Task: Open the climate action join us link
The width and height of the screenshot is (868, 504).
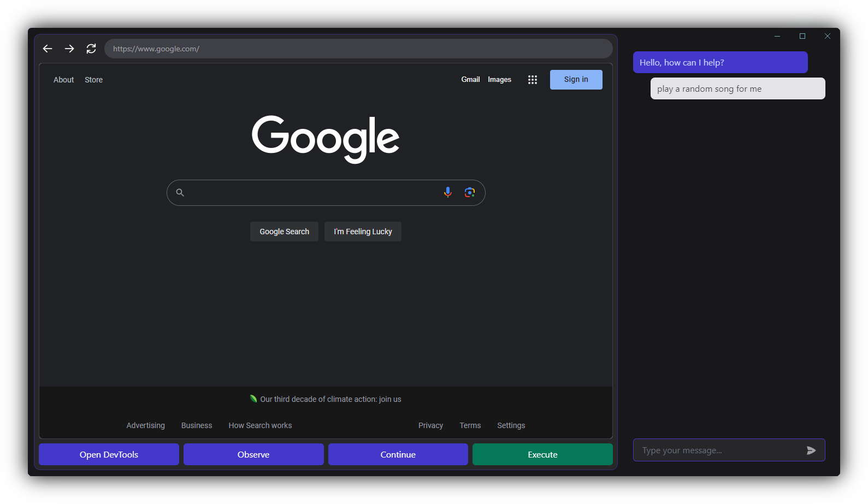Action: [x=330, y=399]
